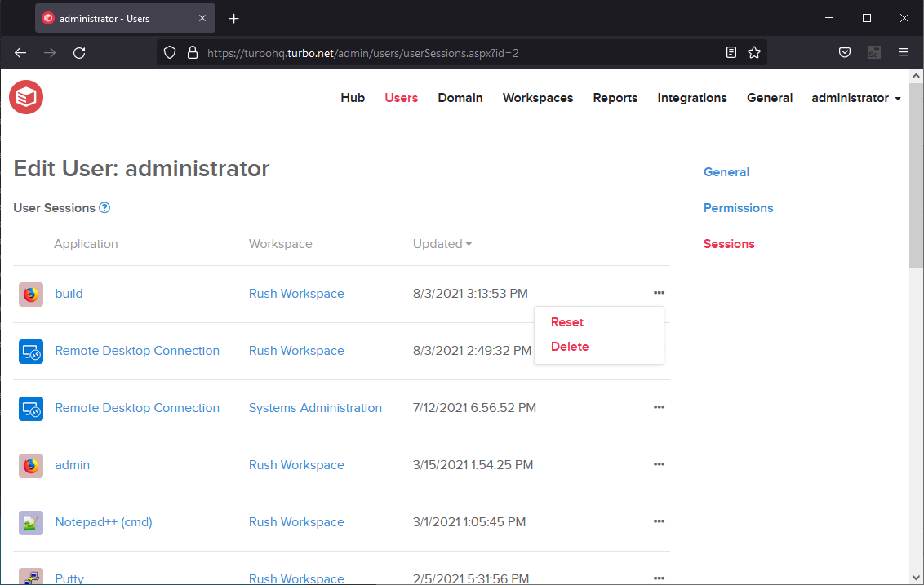The width and height of the screenshot is (924, 585).
Task: Toggle reader view icon in address bar
Action: (731, 52)
